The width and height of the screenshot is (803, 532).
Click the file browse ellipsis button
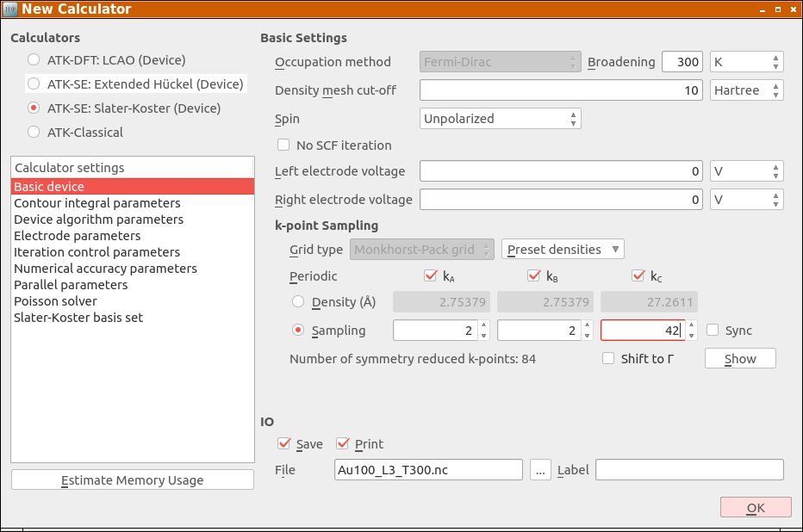pyautogui.click(x=540, y=470)
